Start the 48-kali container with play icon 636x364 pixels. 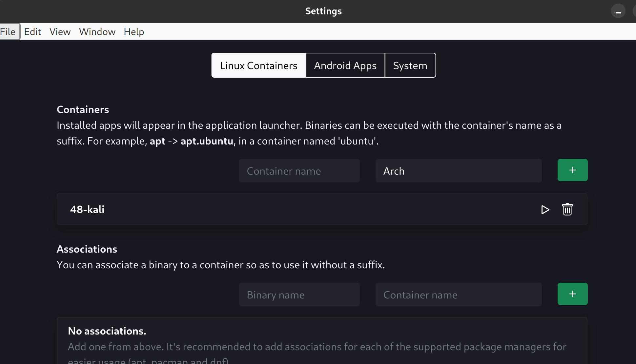[545, 210]
